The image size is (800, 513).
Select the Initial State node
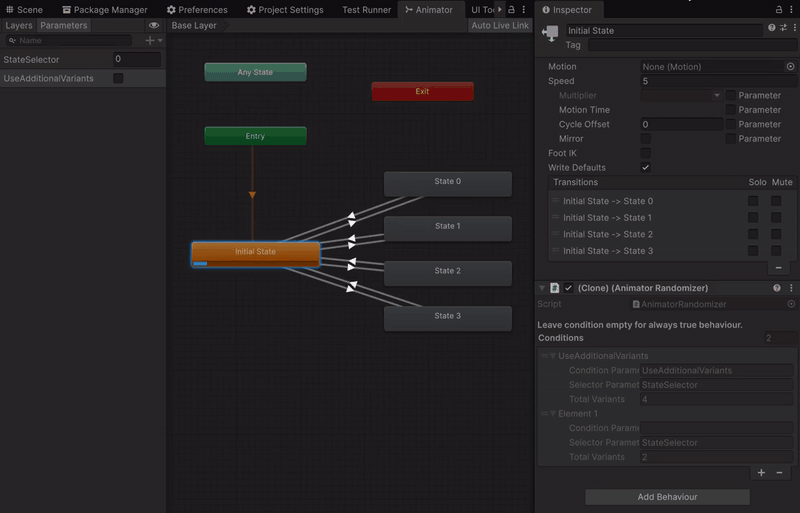(256, 254)
